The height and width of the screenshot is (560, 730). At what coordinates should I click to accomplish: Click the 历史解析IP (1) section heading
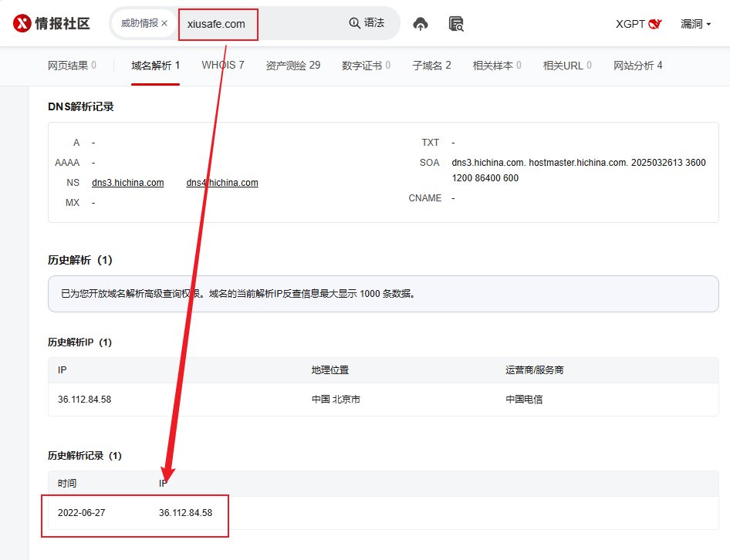pyautogui.click(x=79, y=342)
